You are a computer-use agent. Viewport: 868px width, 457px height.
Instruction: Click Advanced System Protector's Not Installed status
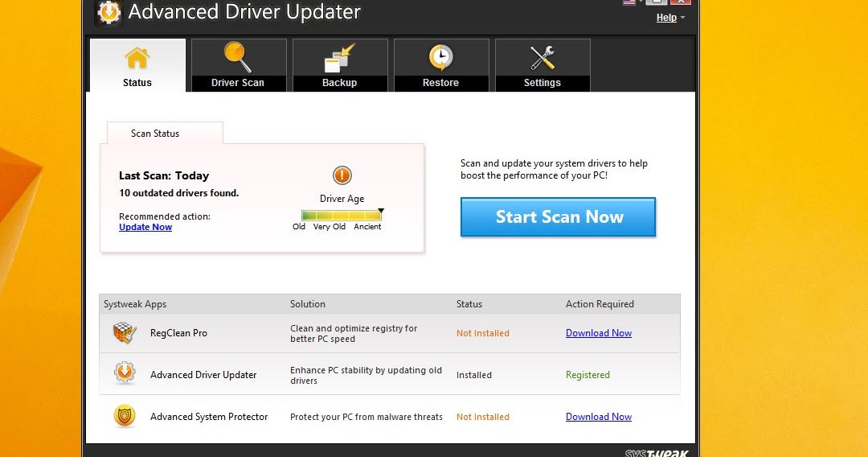coord(483,417)
